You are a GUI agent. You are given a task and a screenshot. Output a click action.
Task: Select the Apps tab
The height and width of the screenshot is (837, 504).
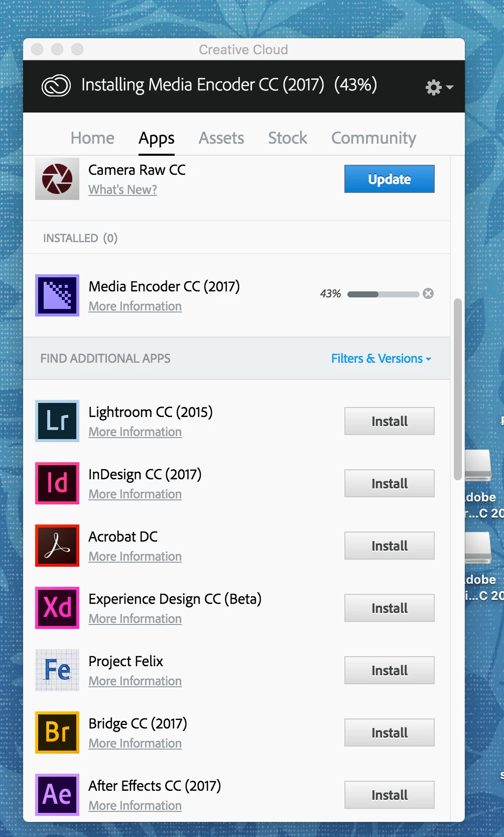point(157,139)
